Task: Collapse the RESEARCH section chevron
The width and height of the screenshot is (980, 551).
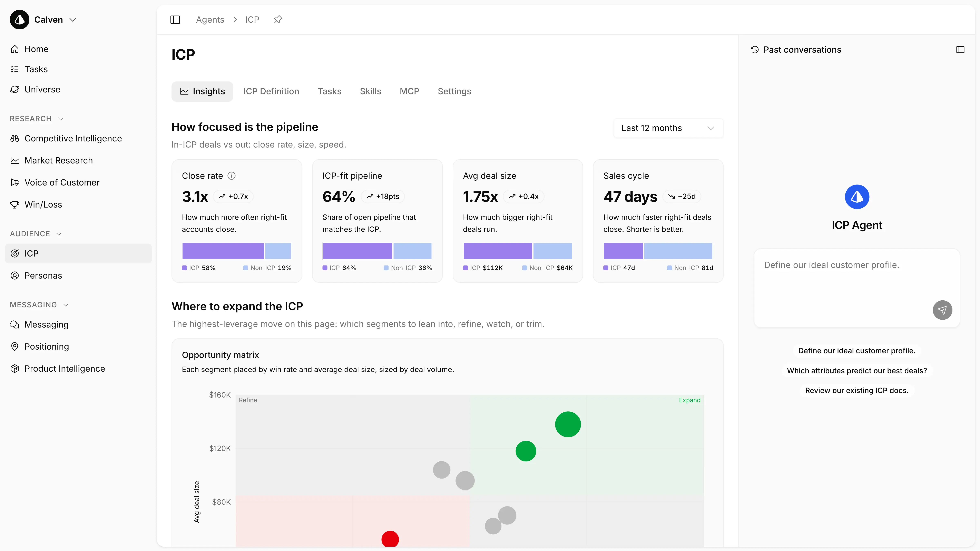Action: click(60, 119)
